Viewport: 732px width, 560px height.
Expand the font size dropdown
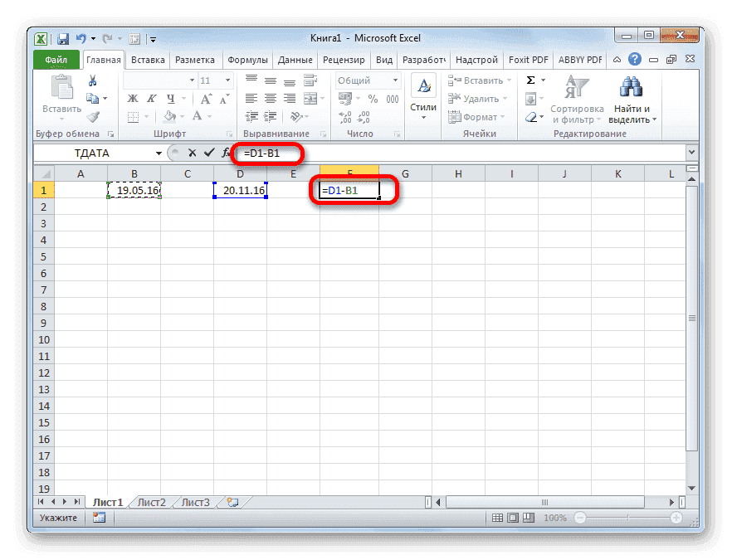click(227, 80)
